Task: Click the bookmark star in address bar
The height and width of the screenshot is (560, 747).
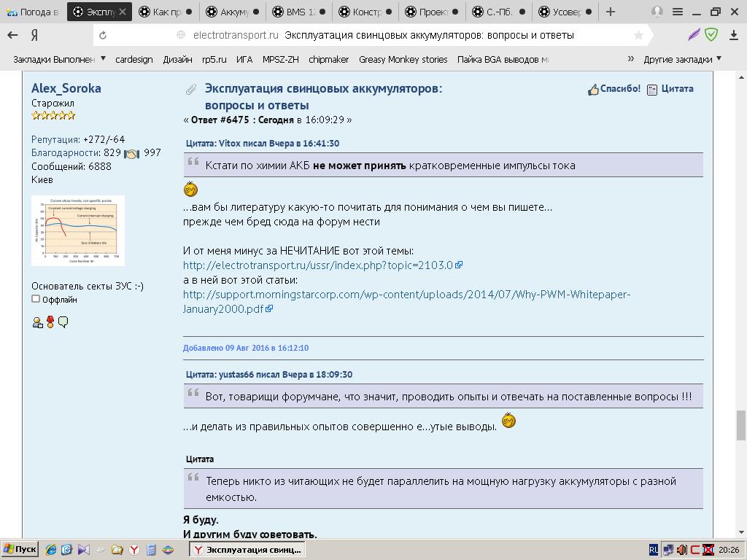Action: (639, 35)
